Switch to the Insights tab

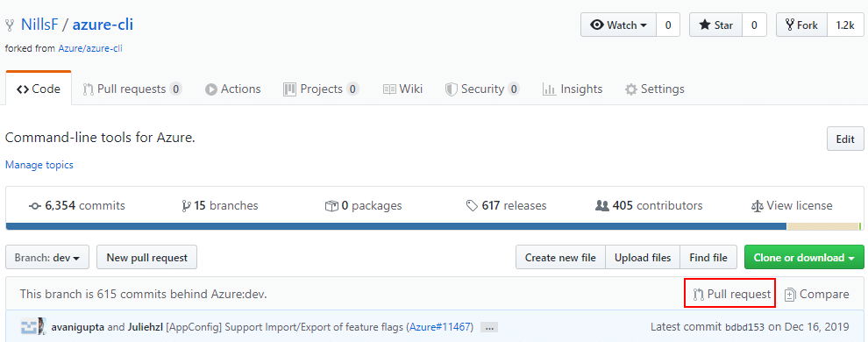pyautogui.click(x=573, y=89)
